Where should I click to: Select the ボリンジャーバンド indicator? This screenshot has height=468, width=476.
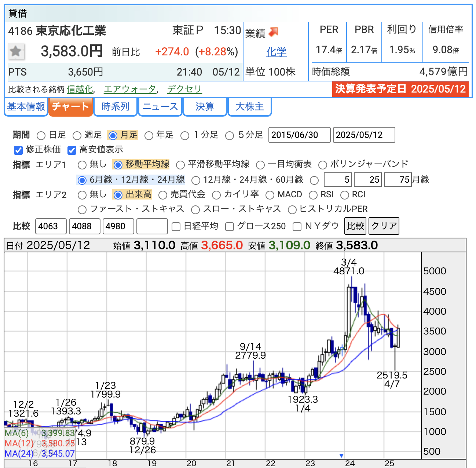pos(323,165)
